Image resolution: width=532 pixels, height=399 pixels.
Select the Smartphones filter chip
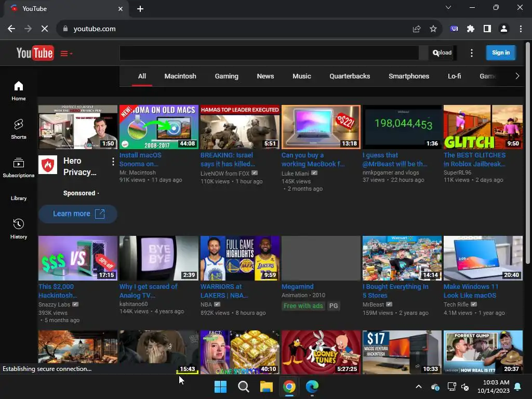(409, 76)
